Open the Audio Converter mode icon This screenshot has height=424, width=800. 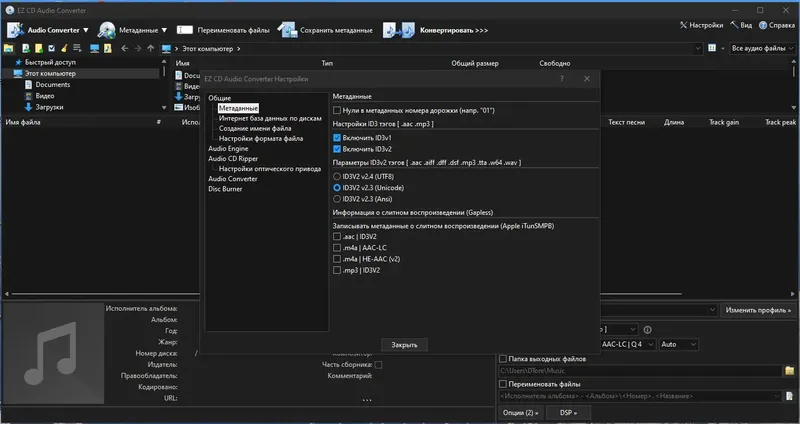point(15,30)
